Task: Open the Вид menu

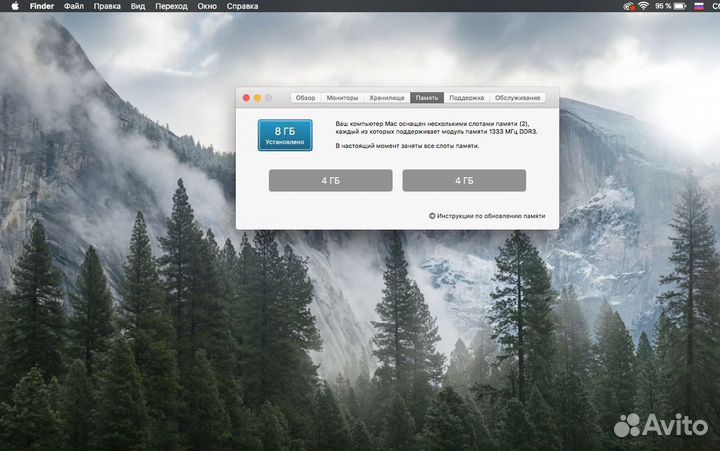Action: [x=138, y=6]
